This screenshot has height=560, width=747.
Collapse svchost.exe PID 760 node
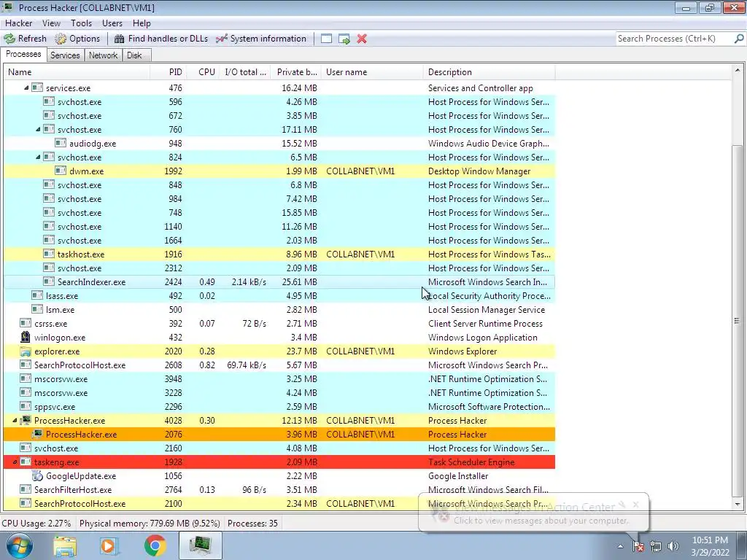click(x=38, y=130)
